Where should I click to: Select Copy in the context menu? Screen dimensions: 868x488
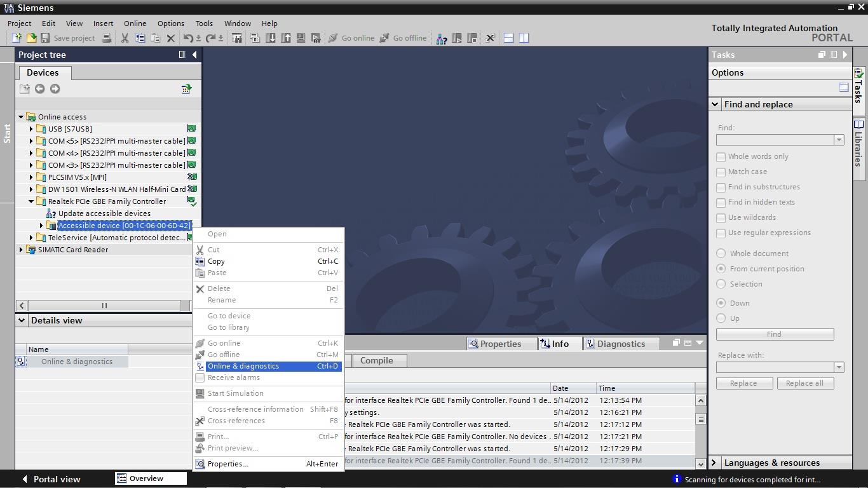[268, 261]
